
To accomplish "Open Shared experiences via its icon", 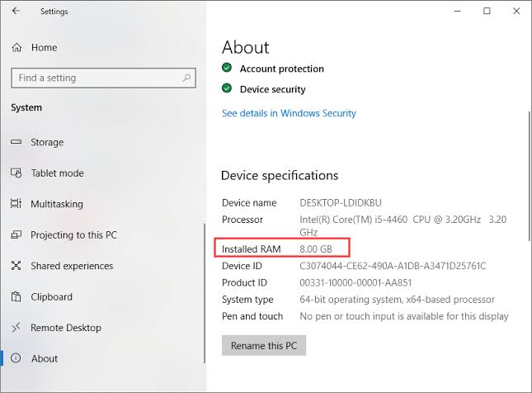I will [x=16, y=266].
